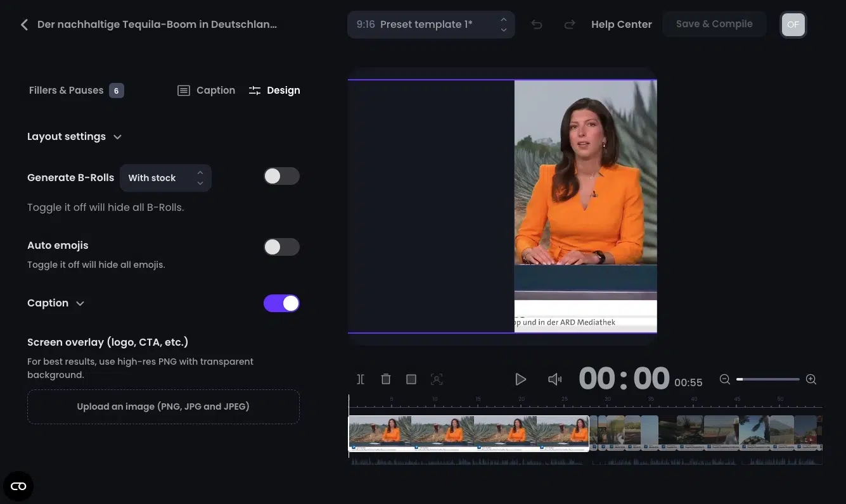
Task: Collapse the Layout settings section
Action: [117, 136]
